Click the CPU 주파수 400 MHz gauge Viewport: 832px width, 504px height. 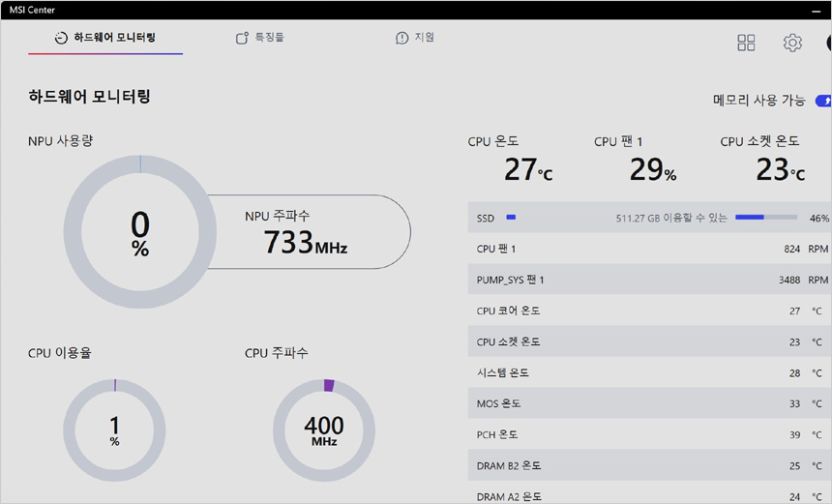(x=324, y=430)
